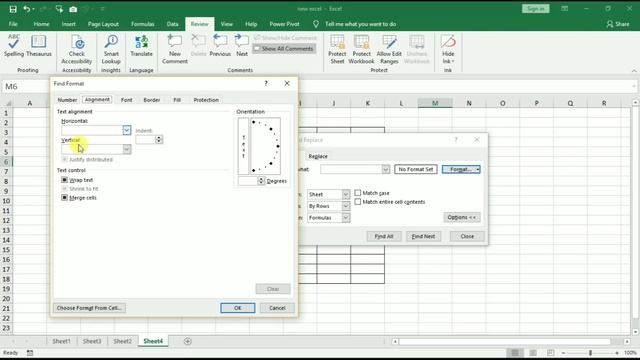Switch to Normal view icon in the status bar
The width and height of the screenshot is (640, 360).
coord(515,353)
